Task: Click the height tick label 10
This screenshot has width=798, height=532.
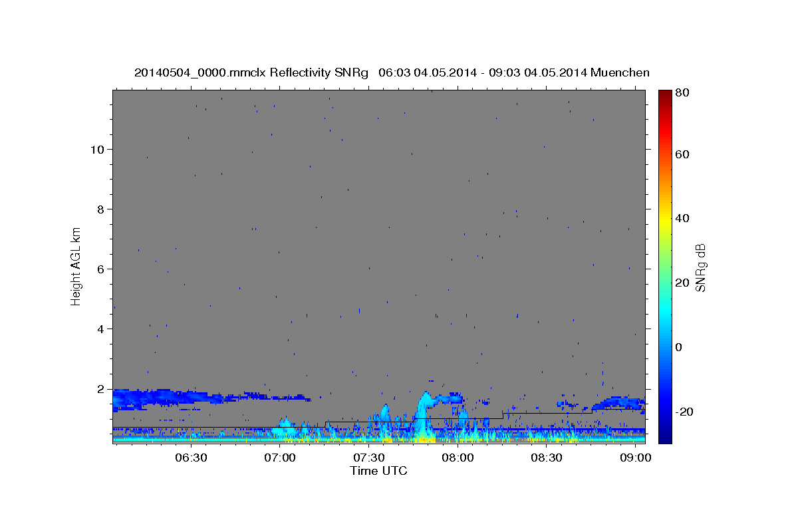Action: point(96,149)
